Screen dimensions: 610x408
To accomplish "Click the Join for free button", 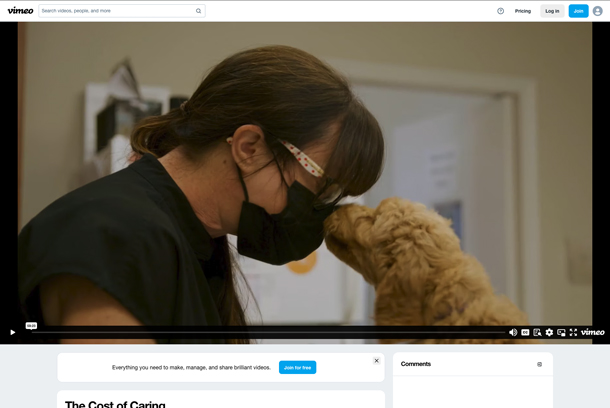I will pyautogui.click(x=297, y=367).
